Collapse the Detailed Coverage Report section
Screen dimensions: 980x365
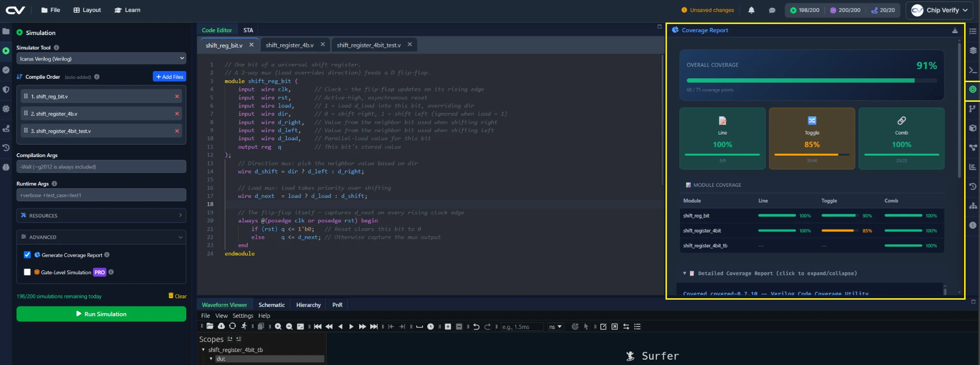[x=685, y=273]
